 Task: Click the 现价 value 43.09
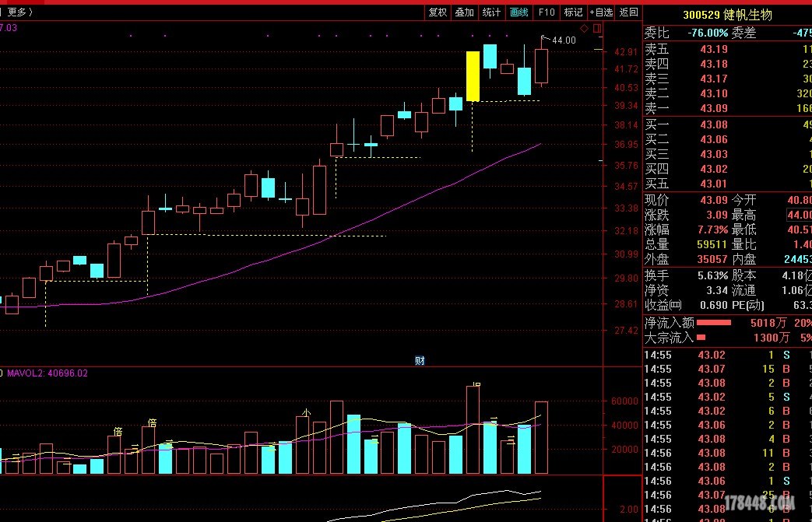coord(714,200)
